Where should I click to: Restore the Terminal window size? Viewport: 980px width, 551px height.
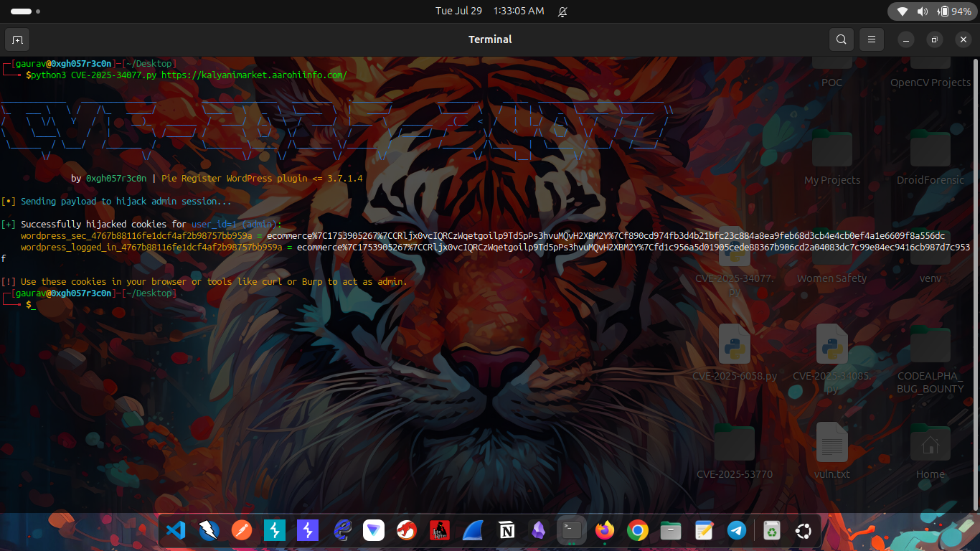[x=935, y=39]
